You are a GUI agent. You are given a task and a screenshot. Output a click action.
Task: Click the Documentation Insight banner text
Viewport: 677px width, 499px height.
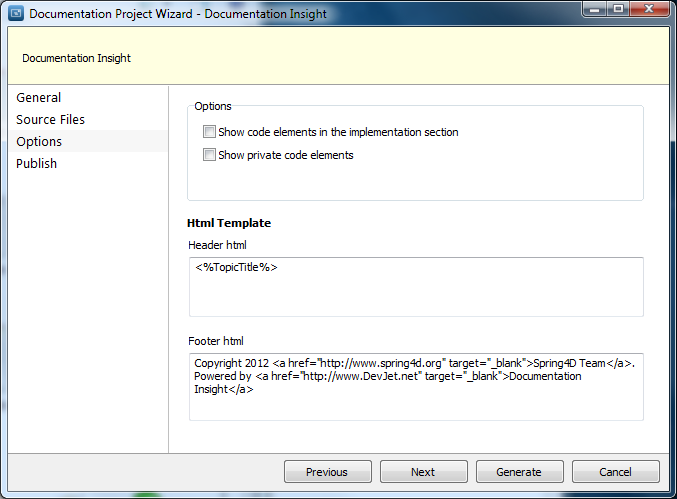point(76,58)
